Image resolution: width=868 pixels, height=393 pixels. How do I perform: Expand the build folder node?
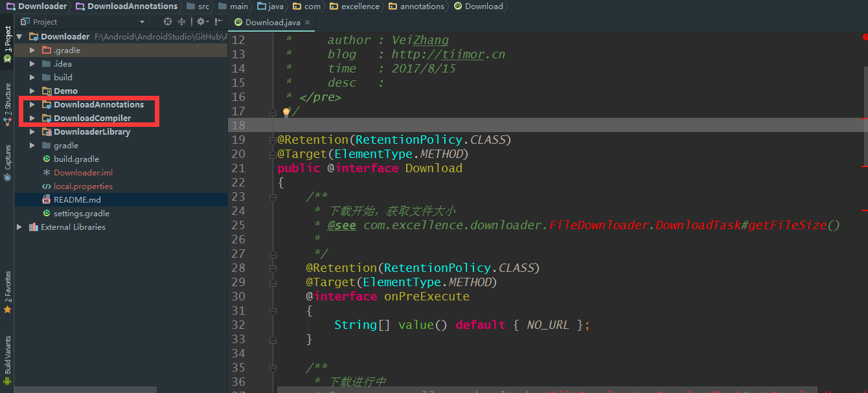(x=32, y=77)
